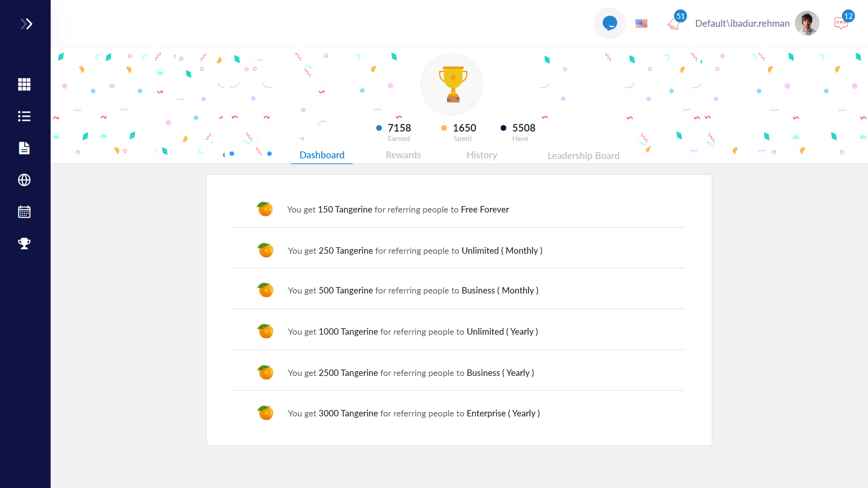The width and height of the screenshot is (868, 488).
Task: Click the gold trophy badge image
Action: [x=453, y=84]
